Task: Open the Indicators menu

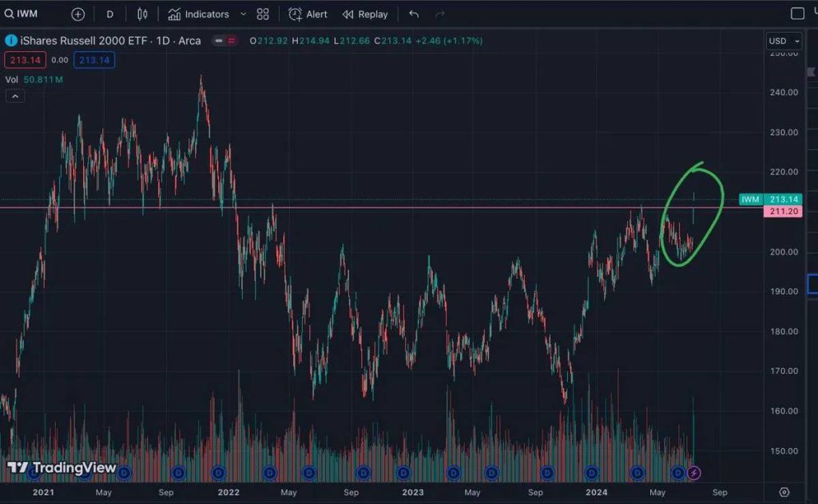Action: tap(198, 14)
